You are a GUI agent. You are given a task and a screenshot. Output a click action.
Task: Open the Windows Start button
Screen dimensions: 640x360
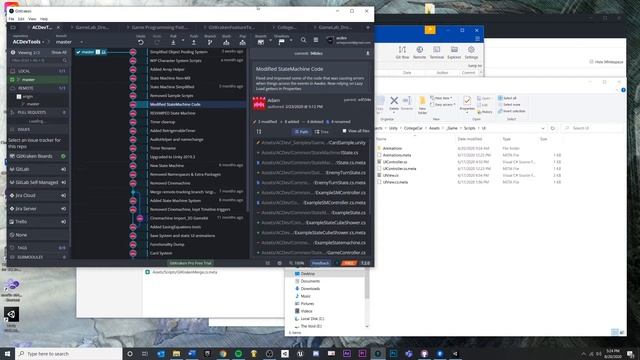click(x=7, y=353)
